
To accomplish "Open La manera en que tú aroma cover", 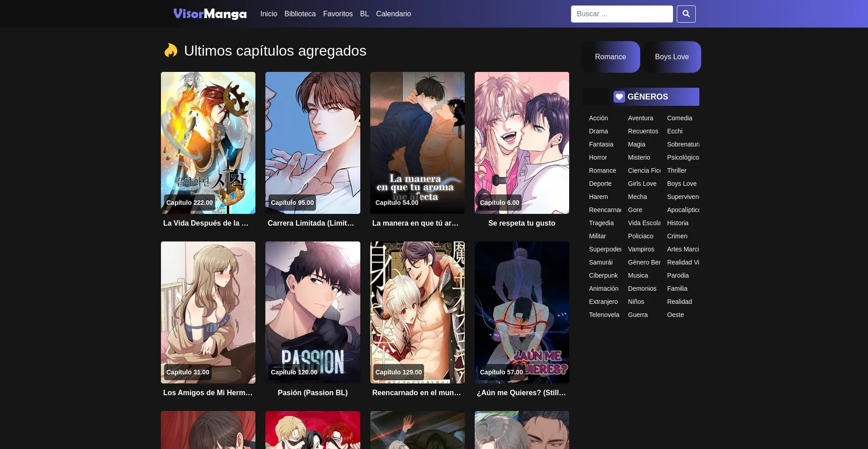I will tap(417, 143).
